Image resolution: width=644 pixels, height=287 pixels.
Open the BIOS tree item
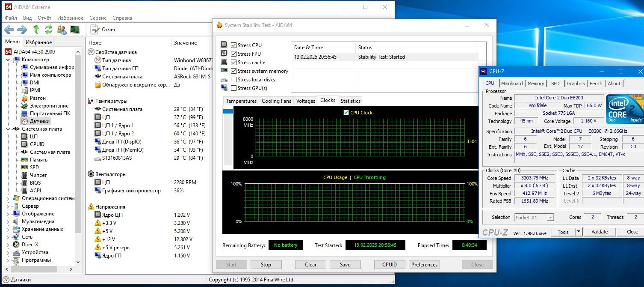[31, 183]
